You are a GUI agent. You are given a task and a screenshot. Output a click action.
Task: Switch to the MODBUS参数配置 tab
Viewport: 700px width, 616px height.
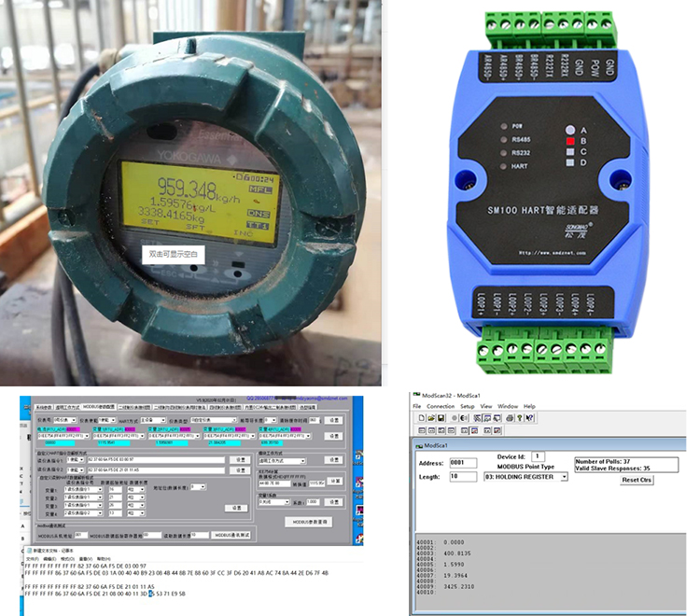pyautogui.click(x=98, y=408)
